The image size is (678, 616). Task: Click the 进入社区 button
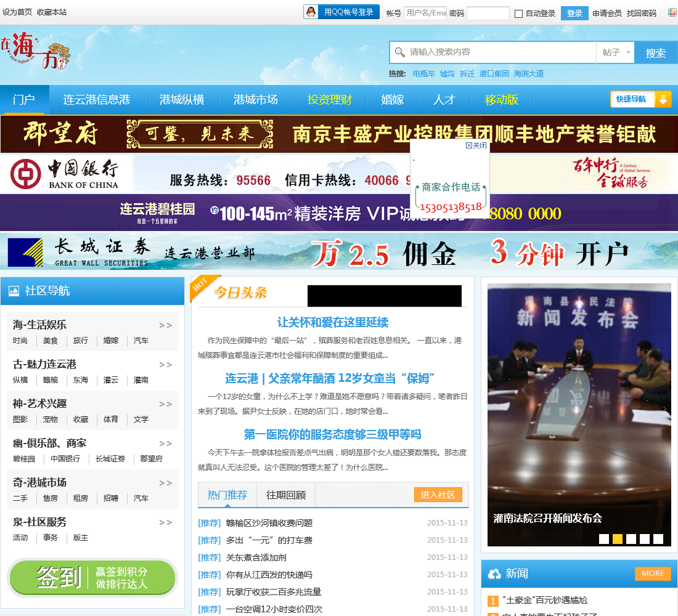coord(438,495)
